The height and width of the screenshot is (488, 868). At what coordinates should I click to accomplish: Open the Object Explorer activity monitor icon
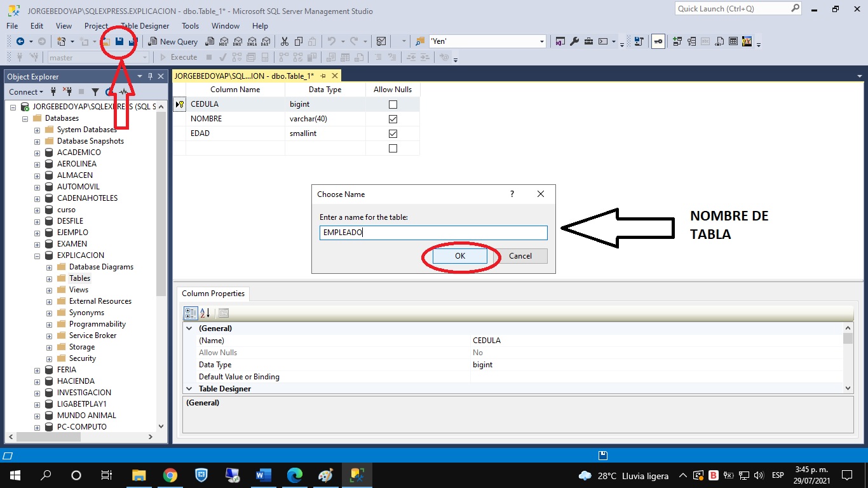123,92
